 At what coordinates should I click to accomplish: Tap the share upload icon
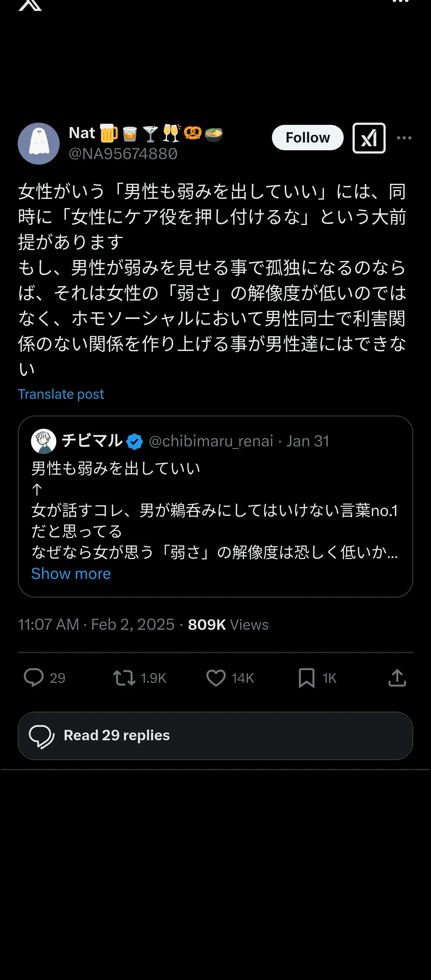[x=397, y=678]
